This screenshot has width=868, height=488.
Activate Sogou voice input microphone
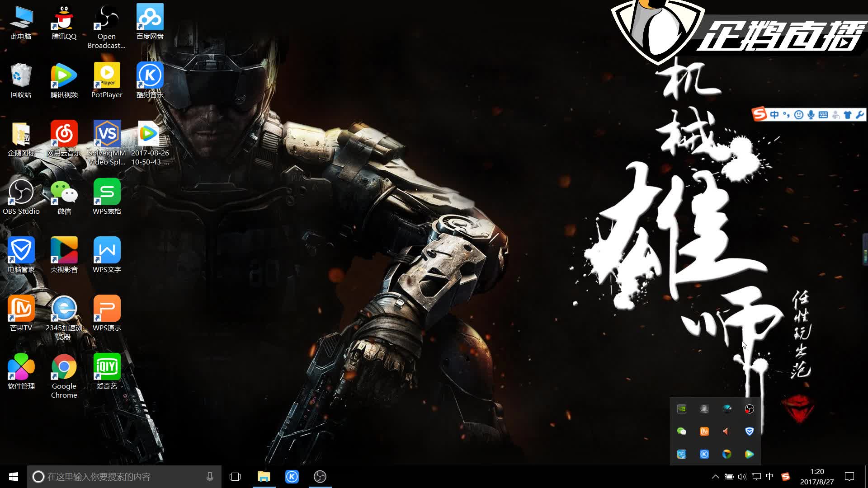811,115
